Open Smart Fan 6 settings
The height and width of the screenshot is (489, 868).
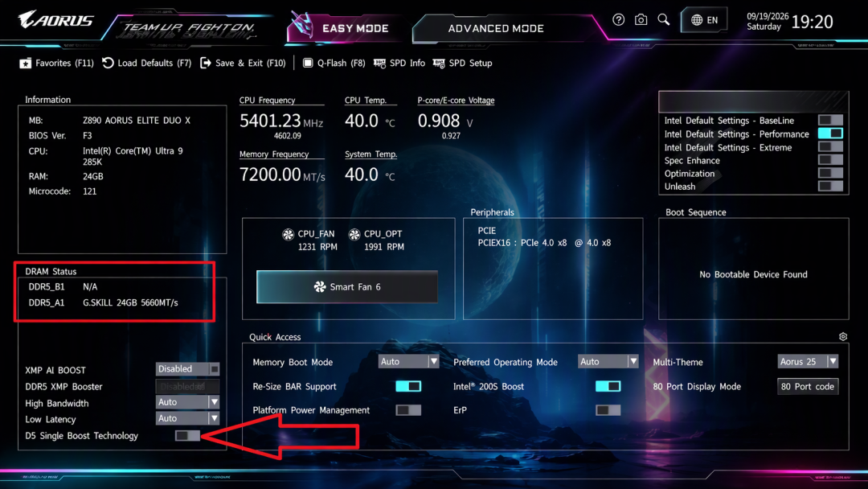point(347,287)
